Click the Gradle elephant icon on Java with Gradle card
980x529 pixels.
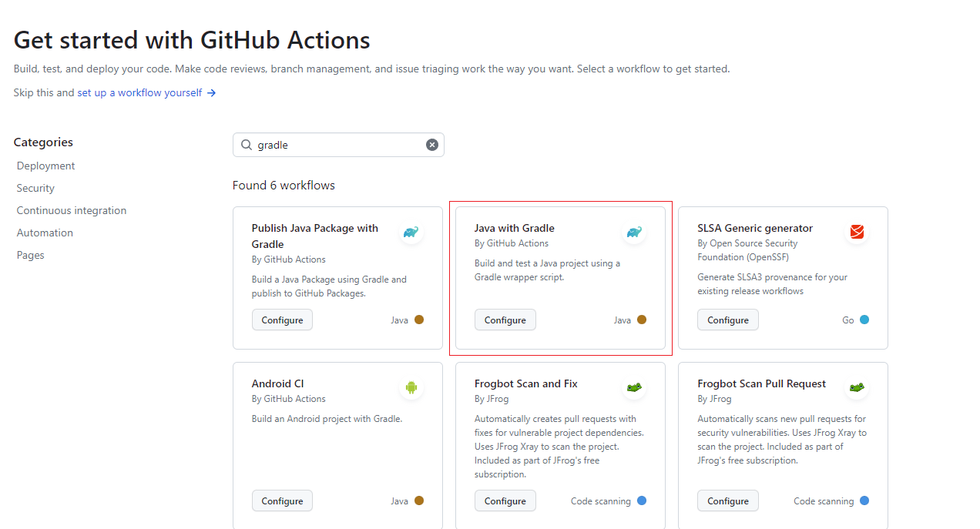[x=634, y=232]
